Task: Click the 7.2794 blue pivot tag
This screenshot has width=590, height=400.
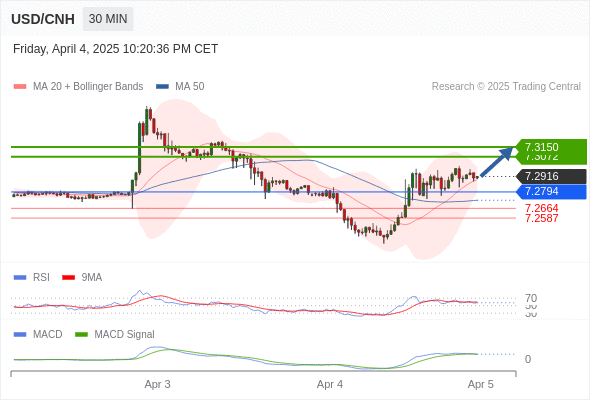Action: [x=551, y=192]
